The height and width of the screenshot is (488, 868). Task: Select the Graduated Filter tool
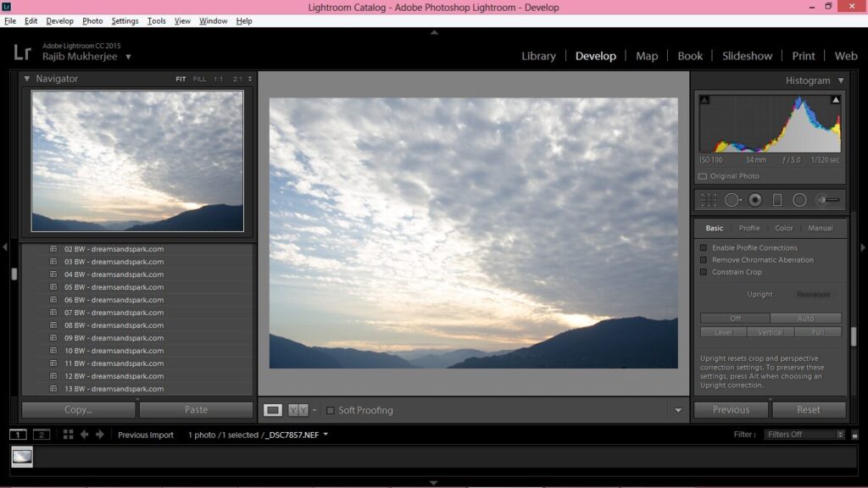coord(777,200)
